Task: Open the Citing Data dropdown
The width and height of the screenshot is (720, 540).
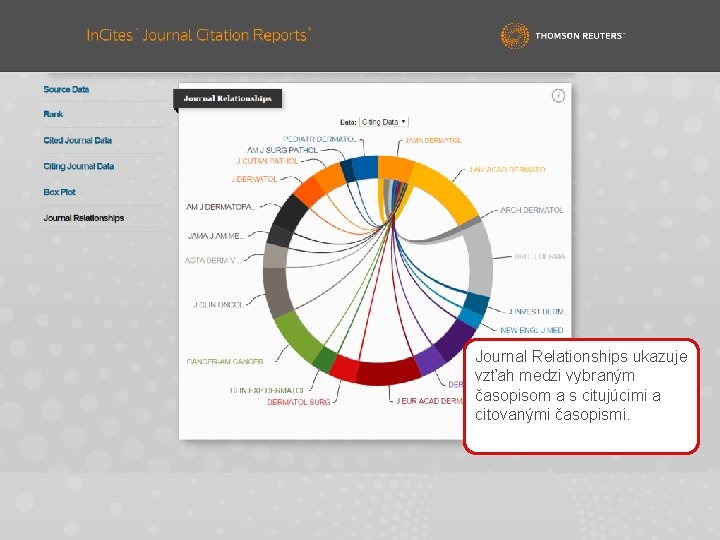Action: coord(384,122)
